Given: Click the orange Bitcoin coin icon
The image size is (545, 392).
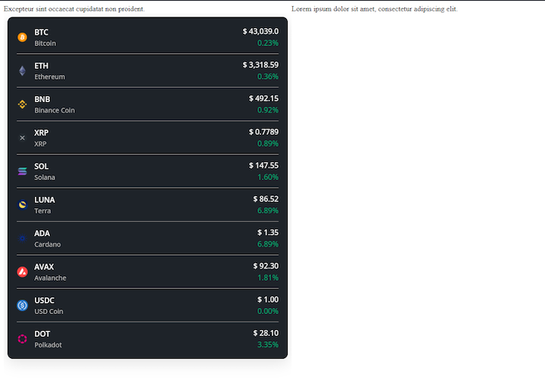Looking at the screenshot, I should coord(22,37).
